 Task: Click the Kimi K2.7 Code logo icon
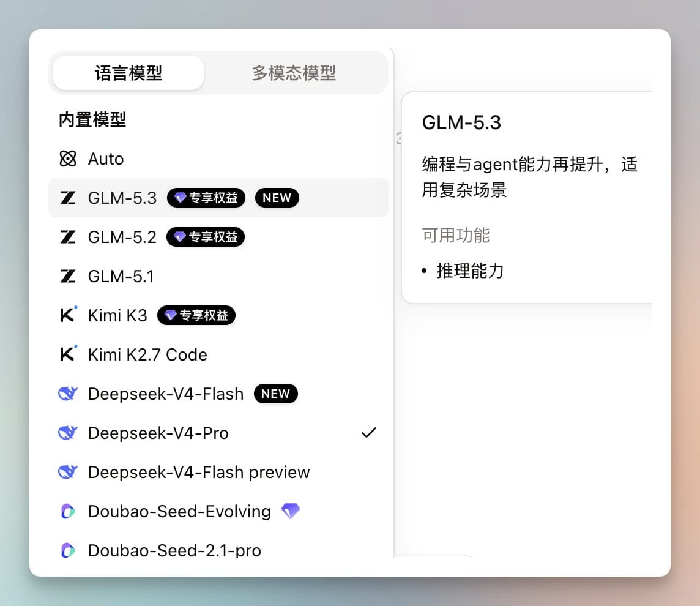pos(69,354)
